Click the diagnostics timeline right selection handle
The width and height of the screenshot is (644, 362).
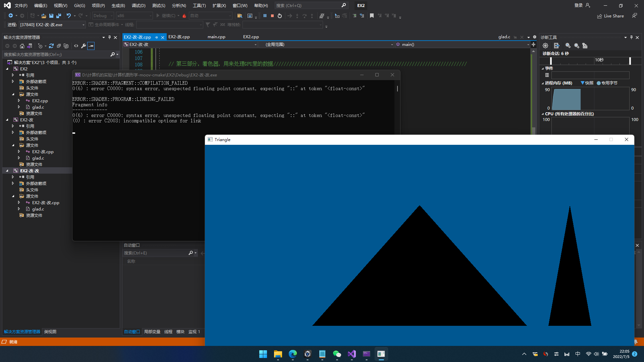tap(630, 61)
